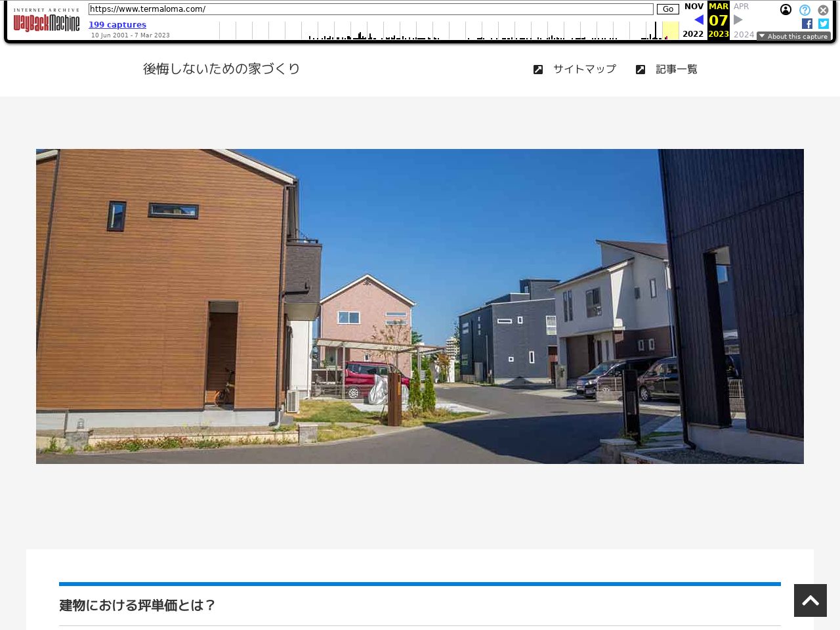Open the Wayback help question icon
This screenshot has width=840, height=630.
[x=805, y=10]
